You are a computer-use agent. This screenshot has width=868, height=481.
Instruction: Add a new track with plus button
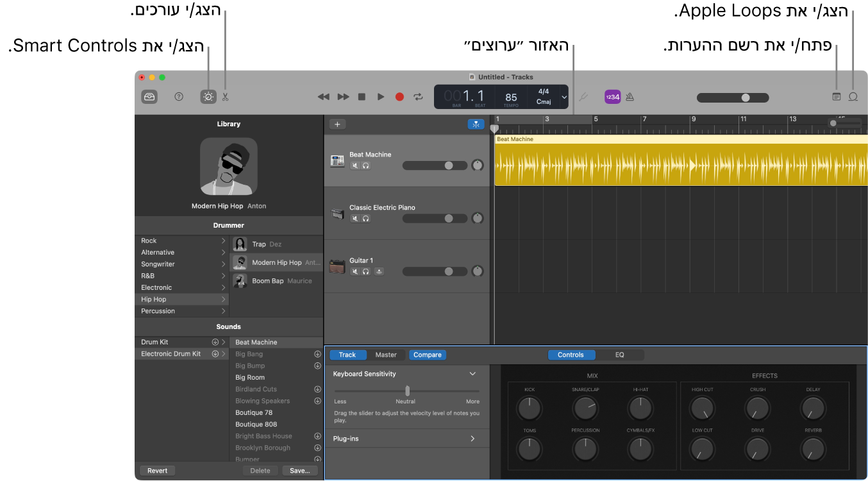pyautogui.click(x=337, y=124)
